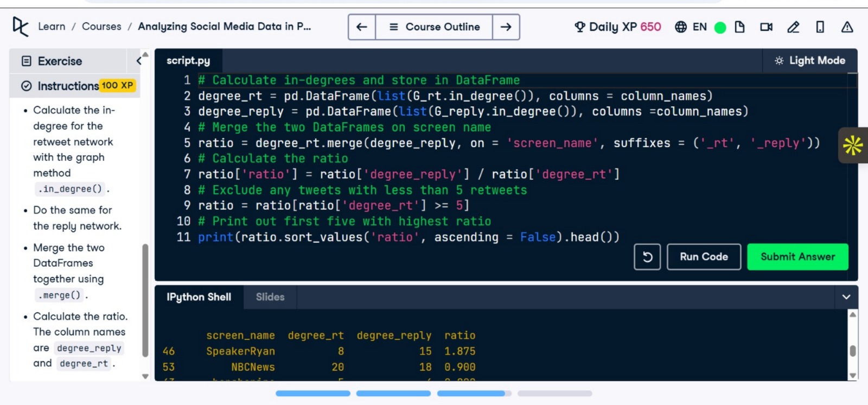
Task: Click the print statement on line 11
Action: (x=409, y=237)
